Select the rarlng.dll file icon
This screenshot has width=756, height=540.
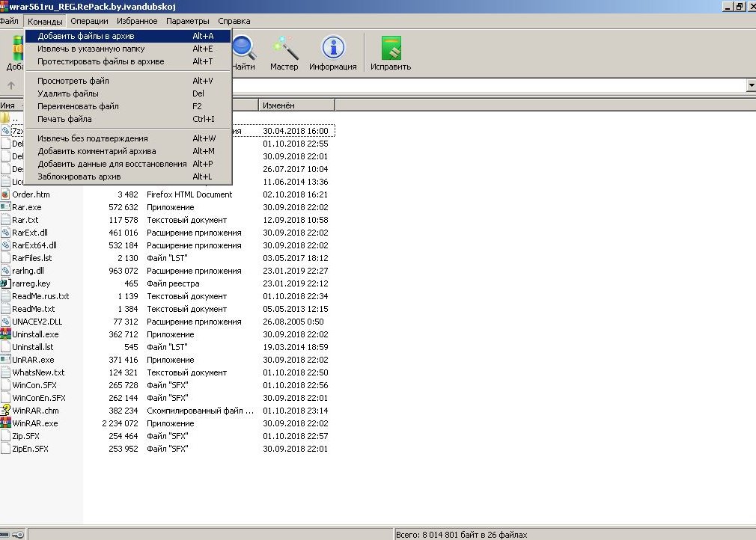tap(5, 271)
